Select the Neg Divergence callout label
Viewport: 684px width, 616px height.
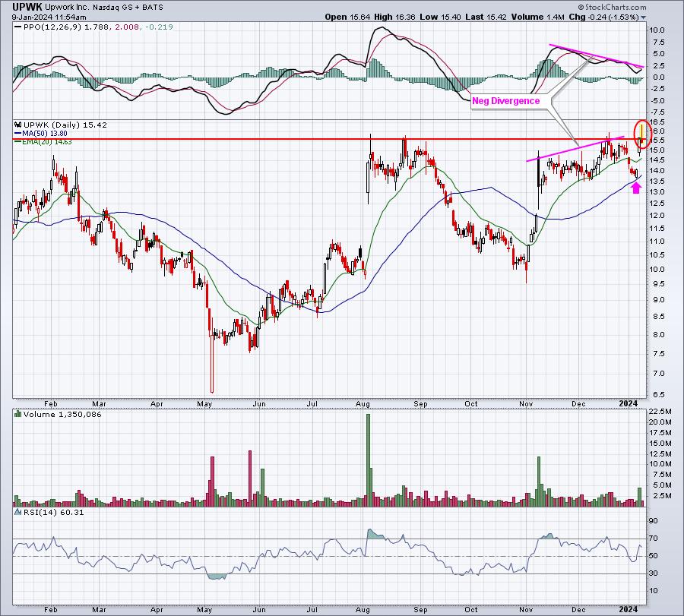click(505, 100)
